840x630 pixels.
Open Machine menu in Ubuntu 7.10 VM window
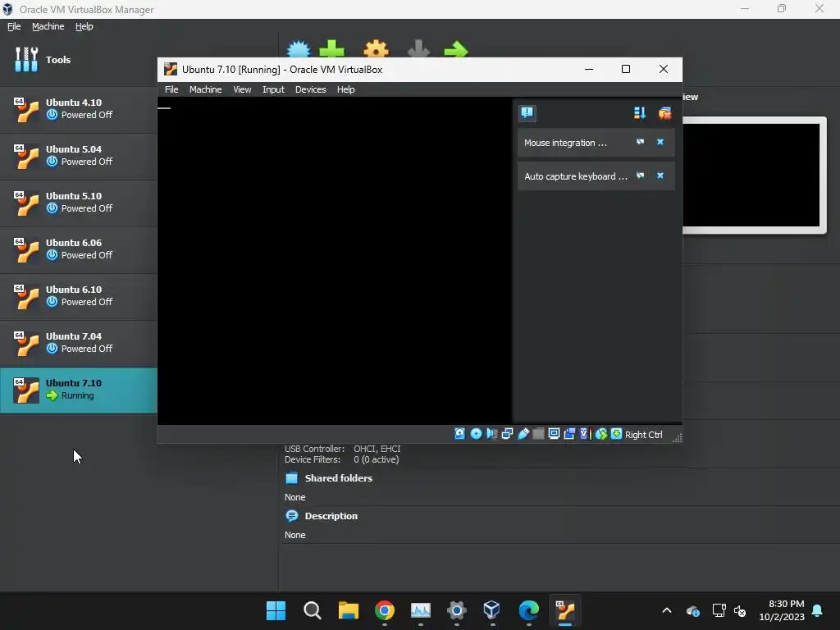(x=205, y=89)
